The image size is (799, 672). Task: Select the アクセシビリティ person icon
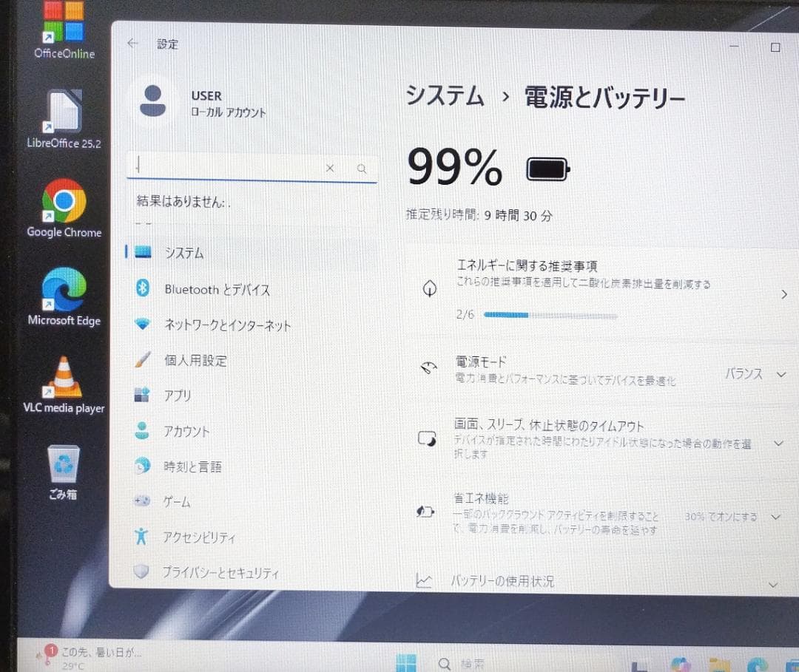pos(142,537)
